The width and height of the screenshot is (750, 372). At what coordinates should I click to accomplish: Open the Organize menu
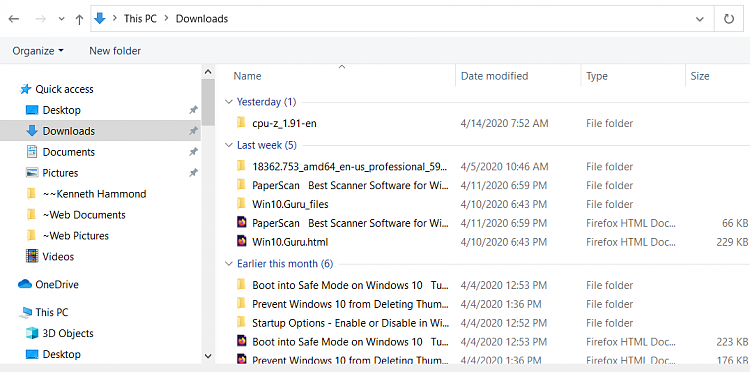[x=38, y=51]
